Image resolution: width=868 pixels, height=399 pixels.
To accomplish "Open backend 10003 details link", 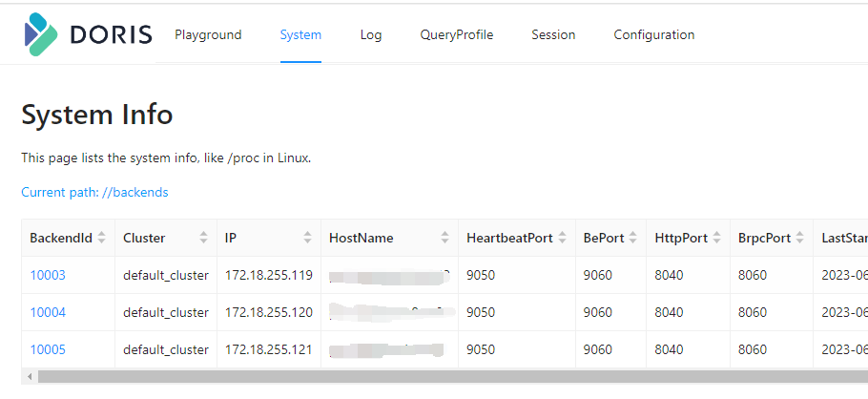I will pos(48,276).
